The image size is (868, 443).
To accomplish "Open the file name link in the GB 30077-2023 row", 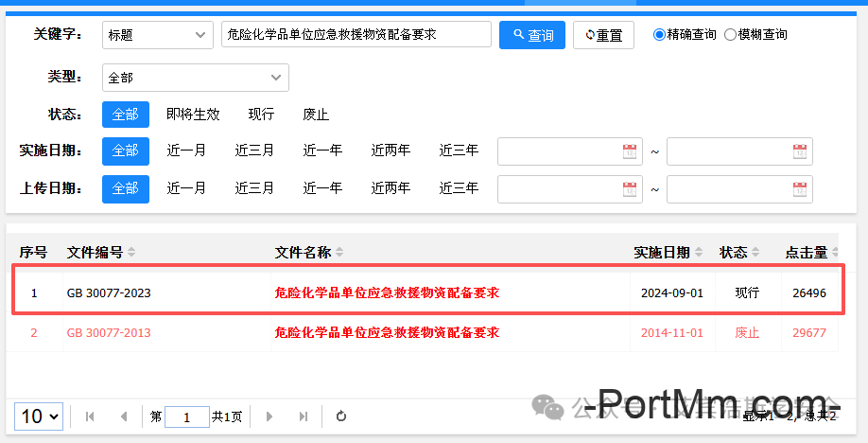I will [387, 292].
